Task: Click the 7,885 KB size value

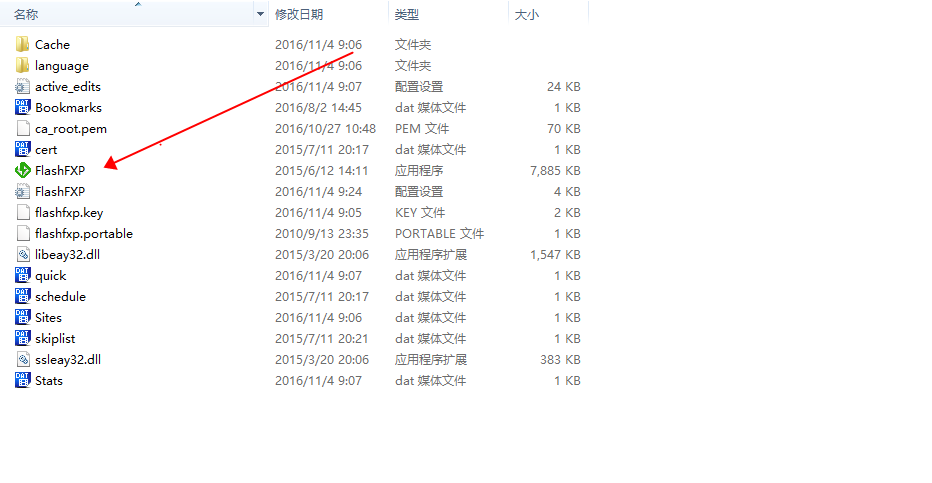Action: tap(555, 171)
